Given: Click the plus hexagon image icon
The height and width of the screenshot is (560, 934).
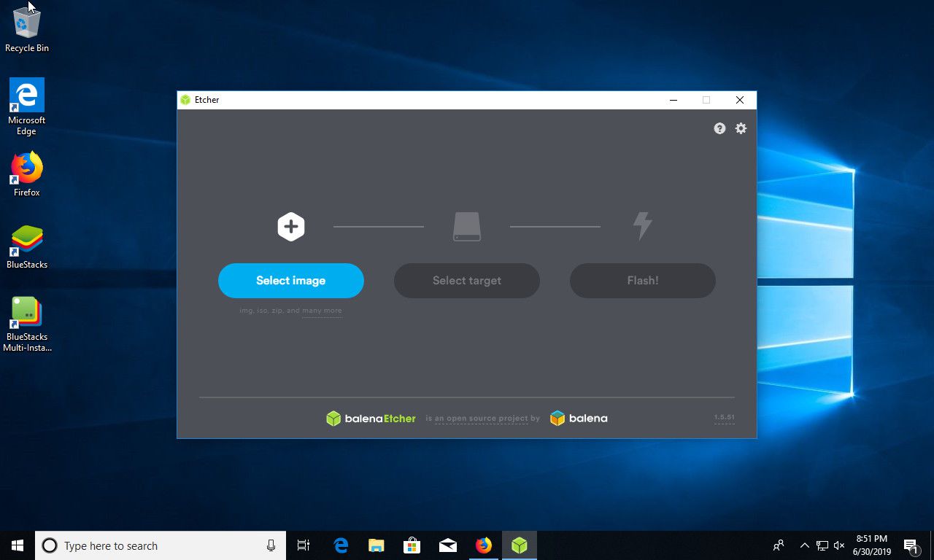Looking at the screenshot, I should [x=290, y=227].
